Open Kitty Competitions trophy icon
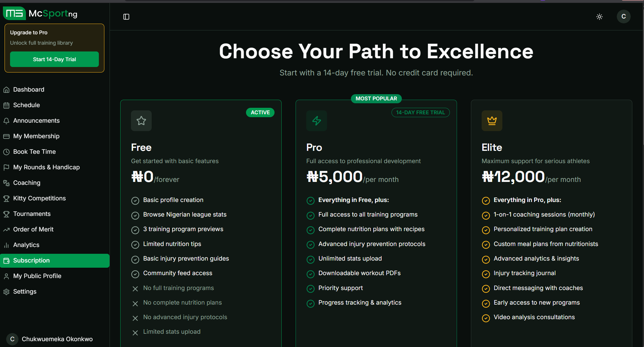This screenshot has height=347, width=644. (6, 198)
